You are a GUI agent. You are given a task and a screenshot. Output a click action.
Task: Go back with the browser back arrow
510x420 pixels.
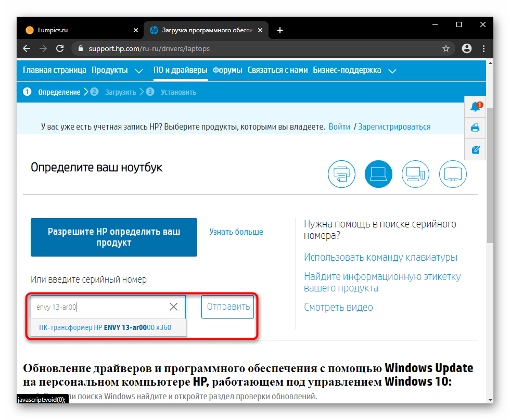(x=27, y=48)
